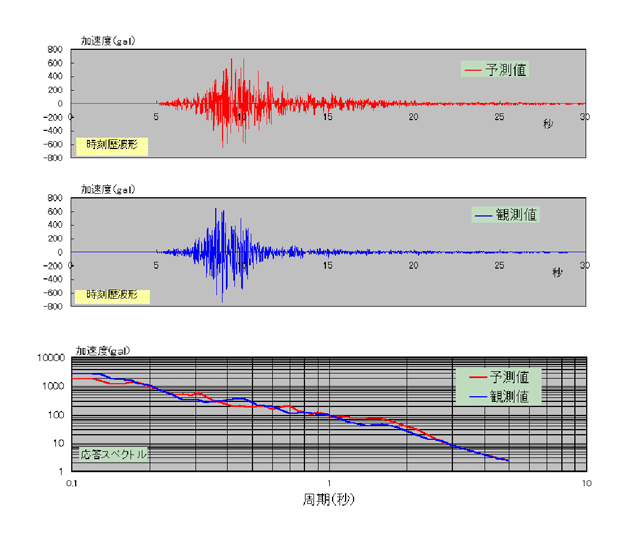
Task: Click the 周期(秒) x-axis title
Action: point(329,497)
